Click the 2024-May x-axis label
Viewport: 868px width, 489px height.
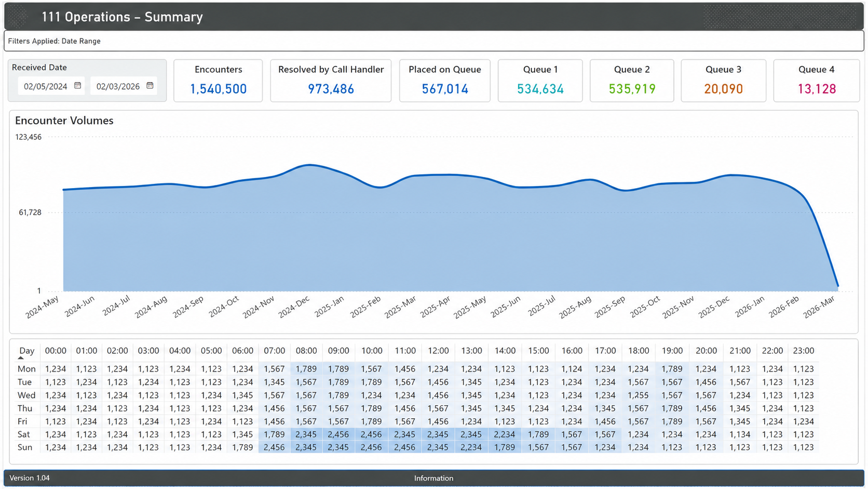[x=42, y=307]
